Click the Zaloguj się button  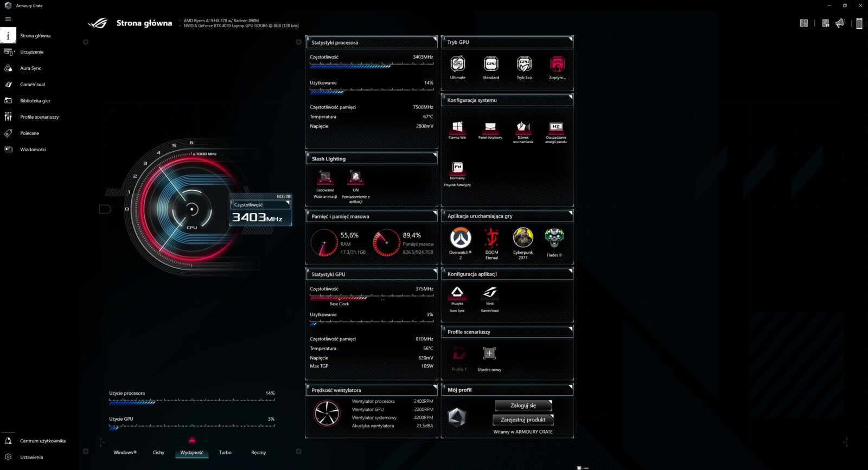click(x=523, y=405)
